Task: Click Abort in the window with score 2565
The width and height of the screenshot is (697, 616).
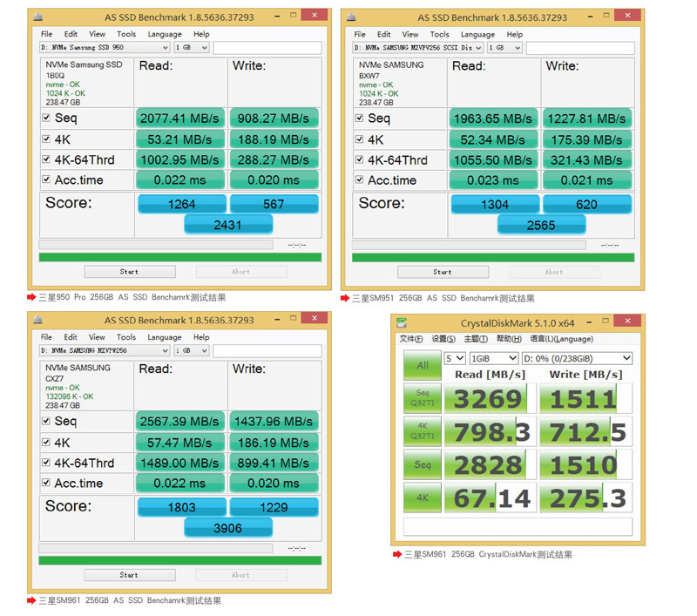Action: click(x=554, y=272)
